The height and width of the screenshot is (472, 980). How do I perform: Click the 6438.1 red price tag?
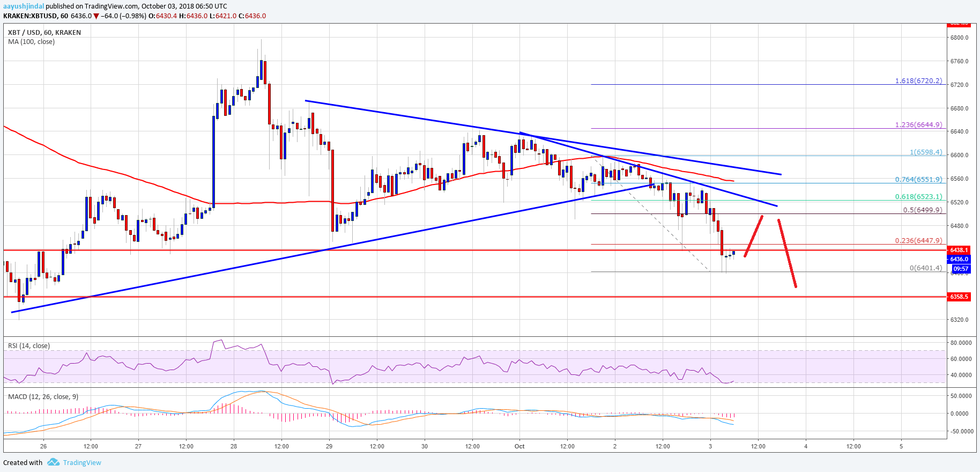coord(959,250)
